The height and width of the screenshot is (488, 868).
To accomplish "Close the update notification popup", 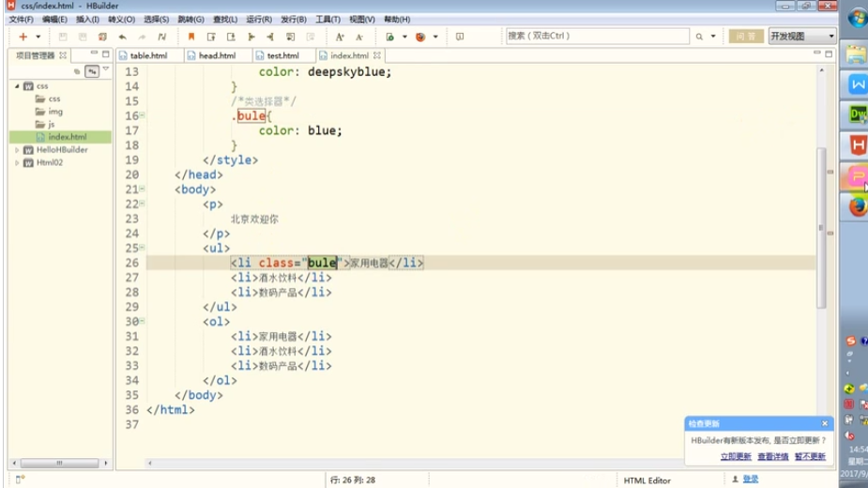I will pos(825,423).
